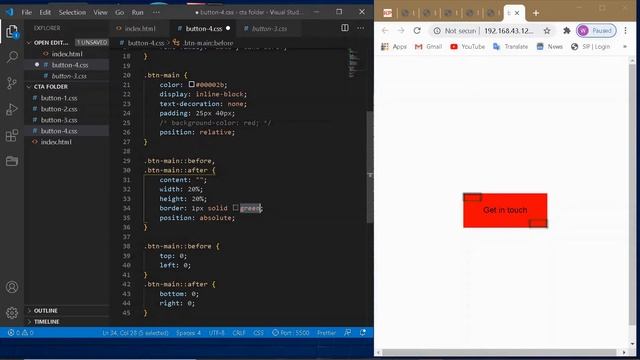
Task: Open the Run and Debug view
Action: (12, 109)
